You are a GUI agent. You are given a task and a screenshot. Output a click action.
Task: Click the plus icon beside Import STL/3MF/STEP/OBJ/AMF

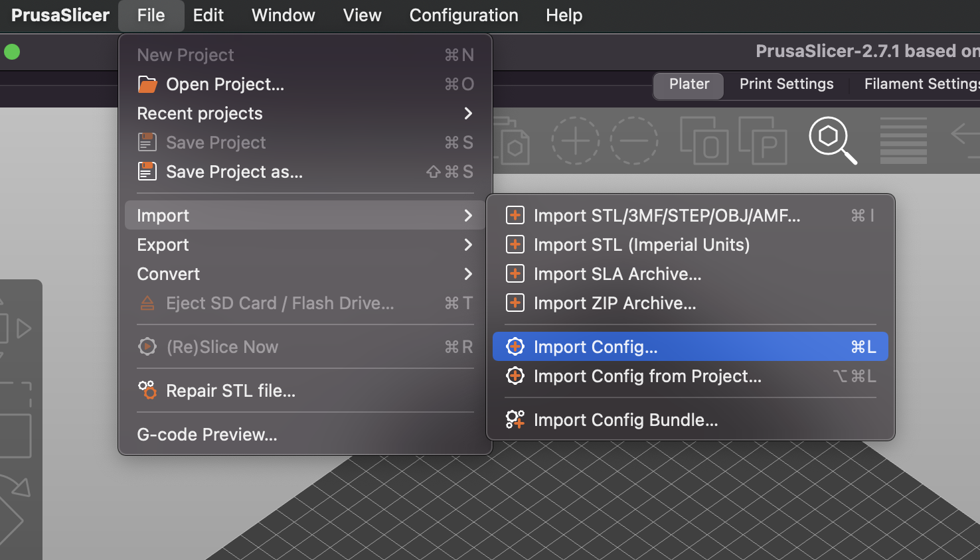pyautogui.click(x=515, y=215)
